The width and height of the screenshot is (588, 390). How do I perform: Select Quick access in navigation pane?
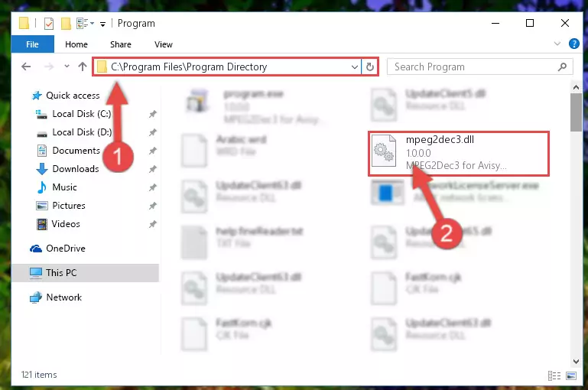click(66, 96)
